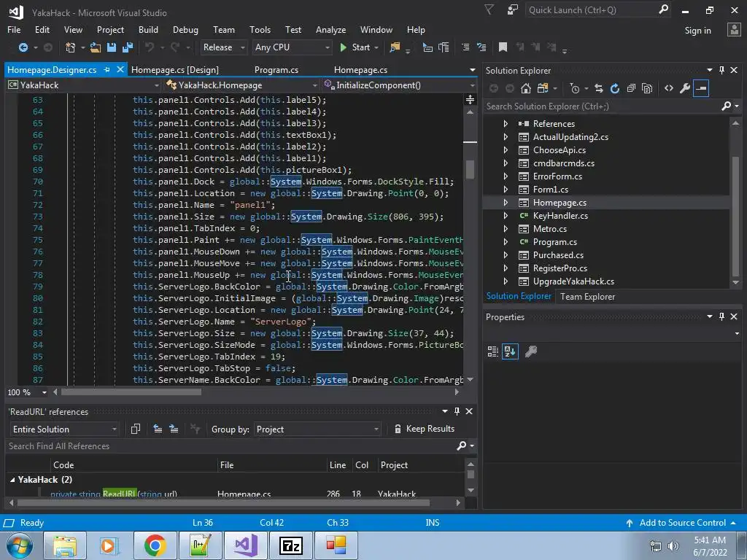The image size is (747, 560).
Task: Open Properties via the wrench icon in Solution Explorer
Action: coord(684,88)
